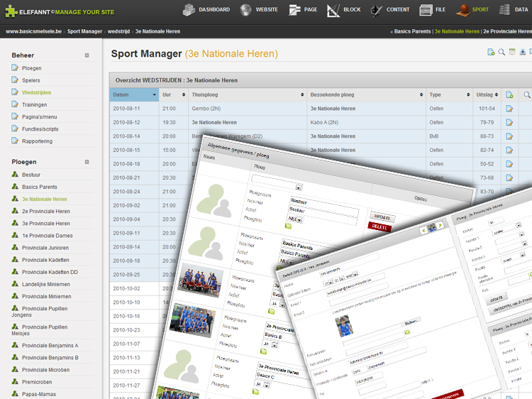Open Functies/scripts
Screen dimensions: 532x399
[x=40, y=129]
